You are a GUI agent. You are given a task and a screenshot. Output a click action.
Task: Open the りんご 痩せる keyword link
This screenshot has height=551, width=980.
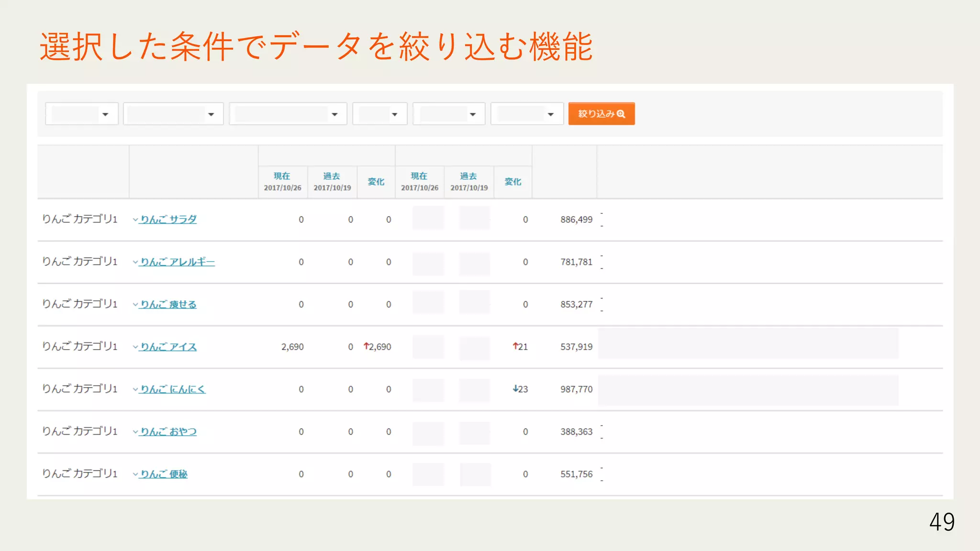[x=168, y=304]
